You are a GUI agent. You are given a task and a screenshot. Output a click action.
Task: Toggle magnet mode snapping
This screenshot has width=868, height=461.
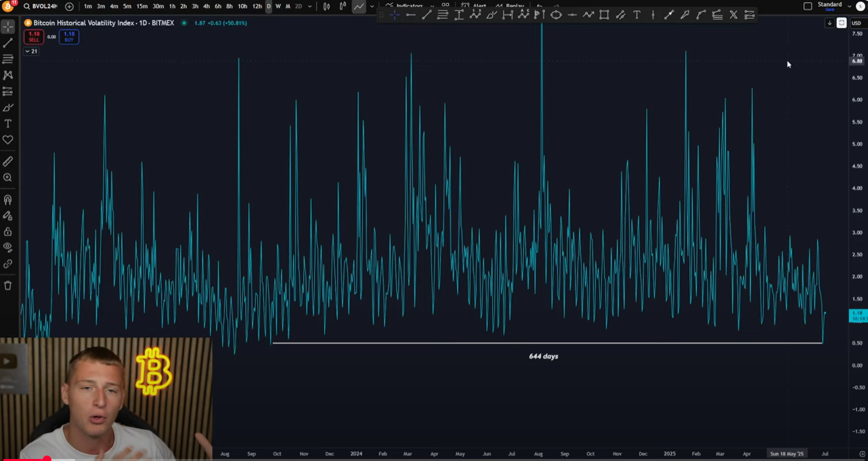click(x=8, y=200)
